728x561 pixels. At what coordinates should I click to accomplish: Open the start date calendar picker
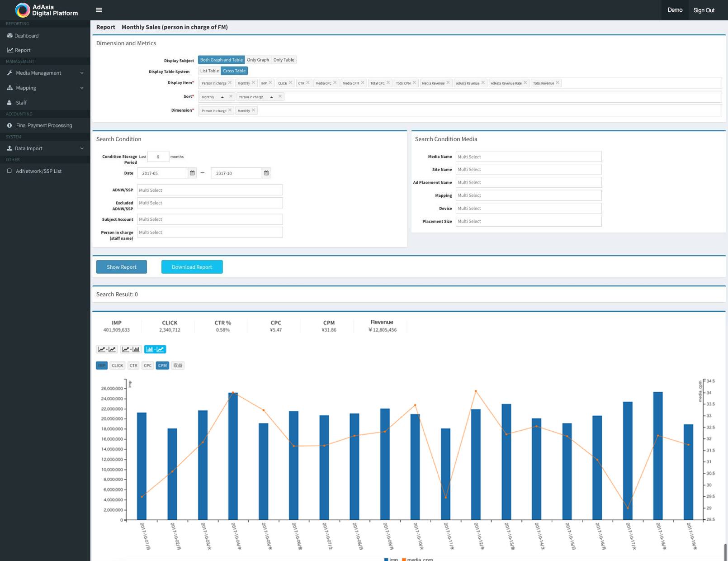[192, 173]
